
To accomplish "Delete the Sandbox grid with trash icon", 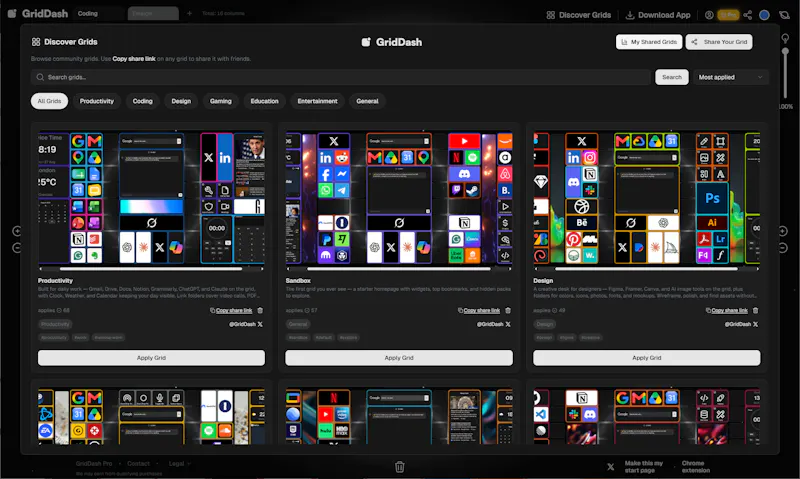I will (508, 310).
